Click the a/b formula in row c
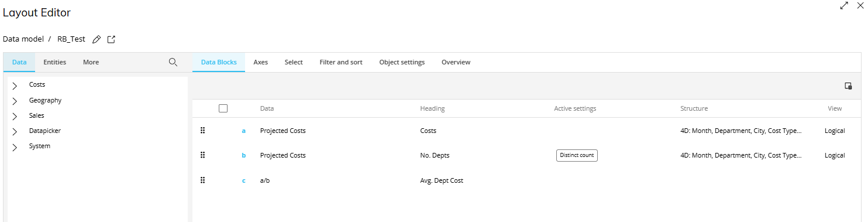The image size is (868, 222). coord(265,180)
